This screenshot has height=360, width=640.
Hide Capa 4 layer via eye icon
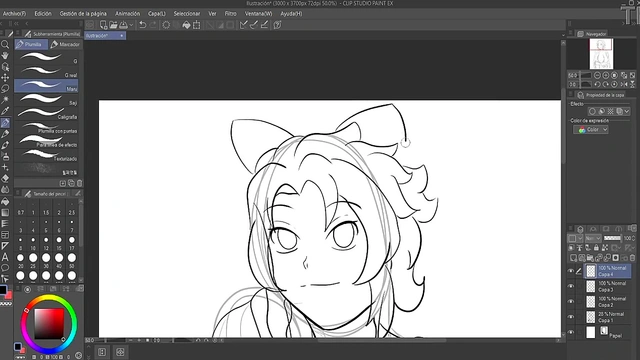571,271
